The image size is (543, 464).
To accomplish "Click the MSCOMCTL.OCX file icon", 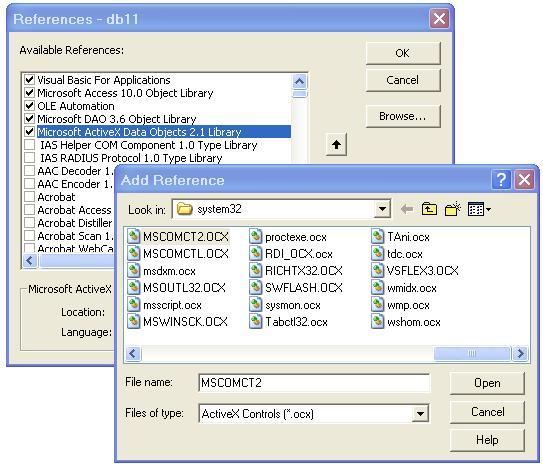I will pos(133,253).
